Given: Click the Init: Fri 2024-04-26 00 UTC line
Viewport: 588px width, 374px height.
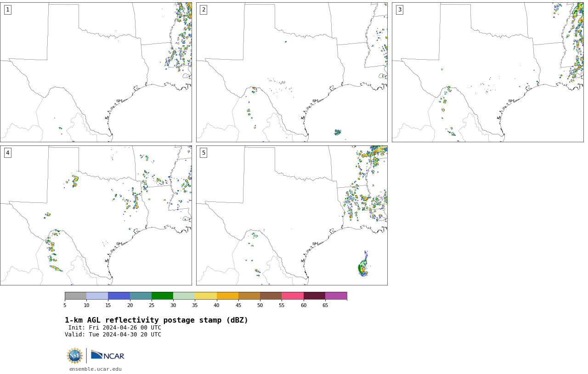Looking at the screenshot, I should click(x=115, y=328).
